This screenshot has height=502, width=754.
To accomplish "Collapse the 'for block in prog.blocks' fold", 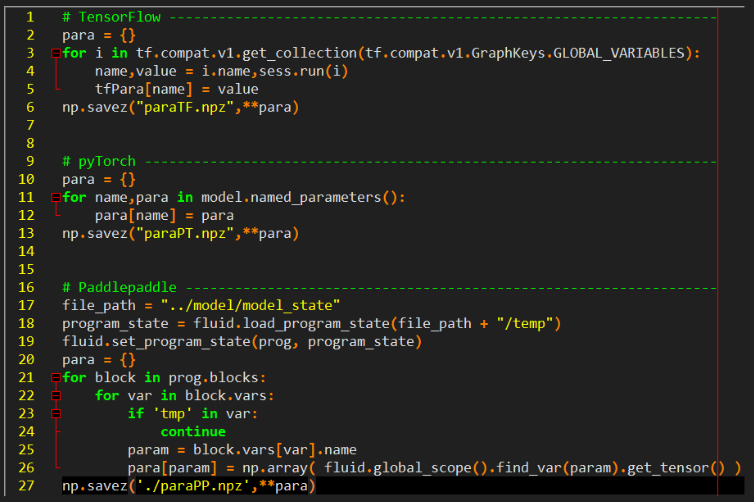I will 55,378.
